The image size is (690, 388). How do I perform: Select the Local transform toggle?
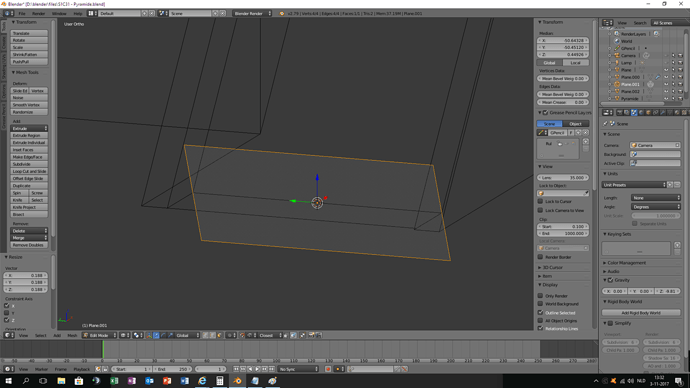tap(576, 62)
